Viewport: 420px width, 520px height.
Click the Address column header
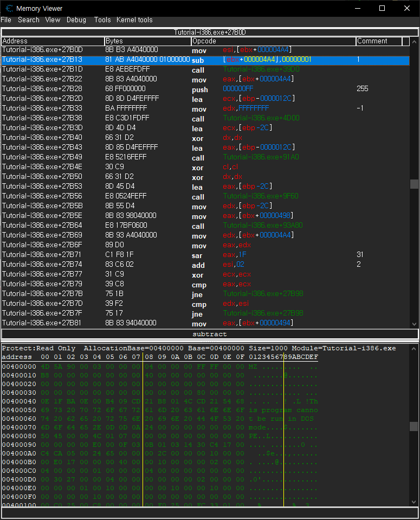[53, 41]
